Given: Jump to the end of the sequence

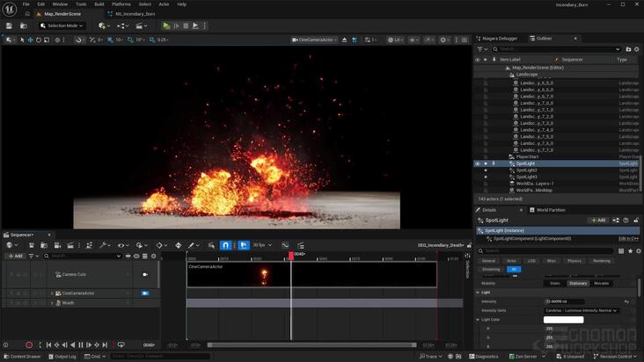Looking at the screenshot, I should coord(105,344).
